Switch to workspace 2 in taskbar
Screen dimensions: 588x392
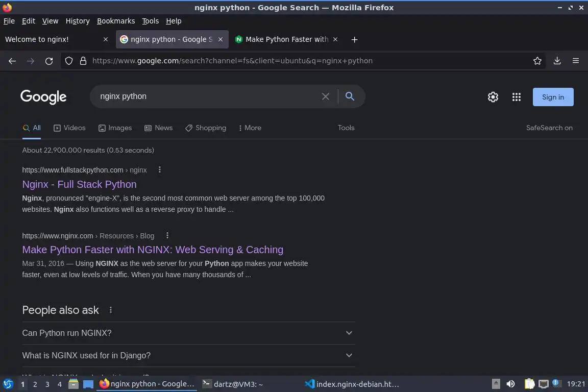[35, 384]
